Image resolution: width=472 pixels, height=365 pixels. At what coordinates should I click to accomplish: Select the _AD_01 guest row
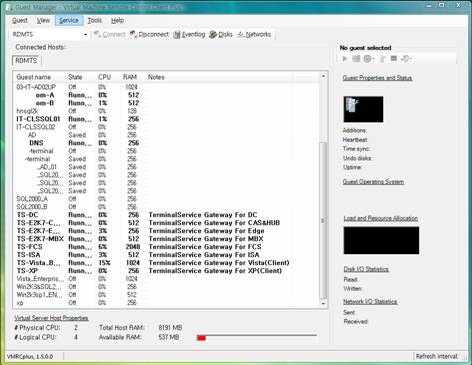tap(167, 167)
